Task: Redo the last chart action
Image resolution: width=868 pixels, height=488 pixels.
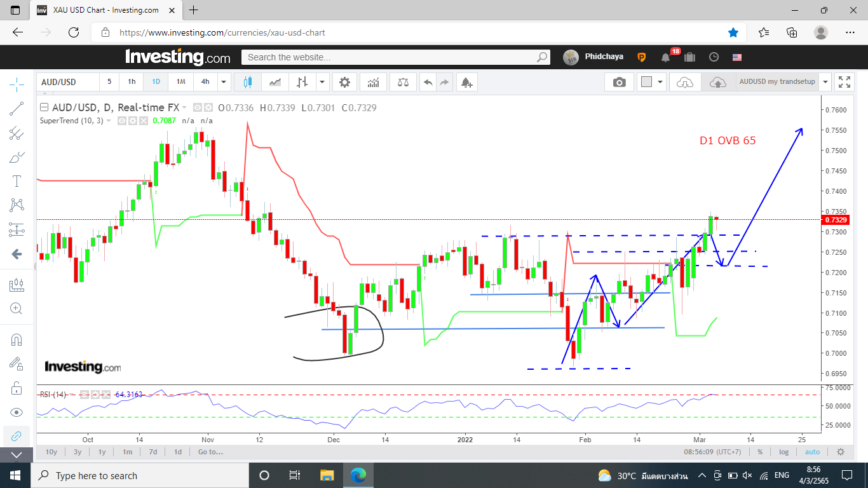Action: [x=444, y=82]
